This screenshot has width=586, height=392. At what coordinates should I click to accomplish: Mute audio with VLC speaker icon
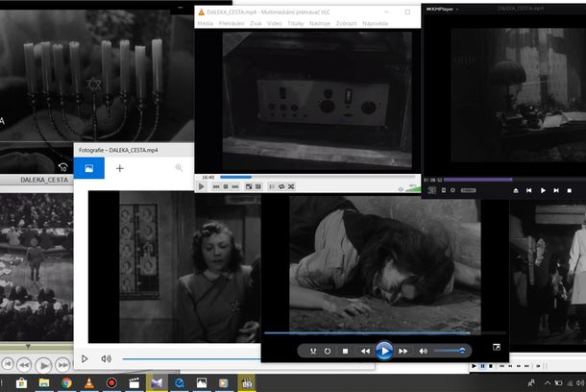coord(401,189)
